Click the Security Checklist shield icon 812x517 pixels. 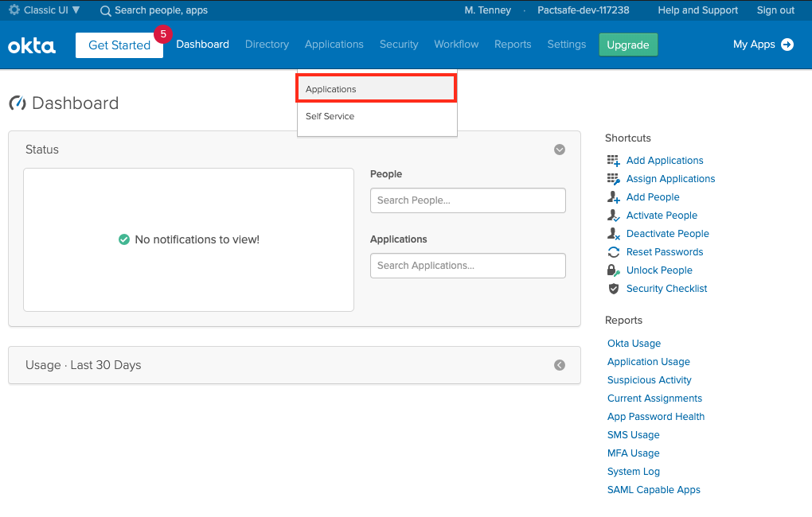pyautogui.click(x=614, y=289)
